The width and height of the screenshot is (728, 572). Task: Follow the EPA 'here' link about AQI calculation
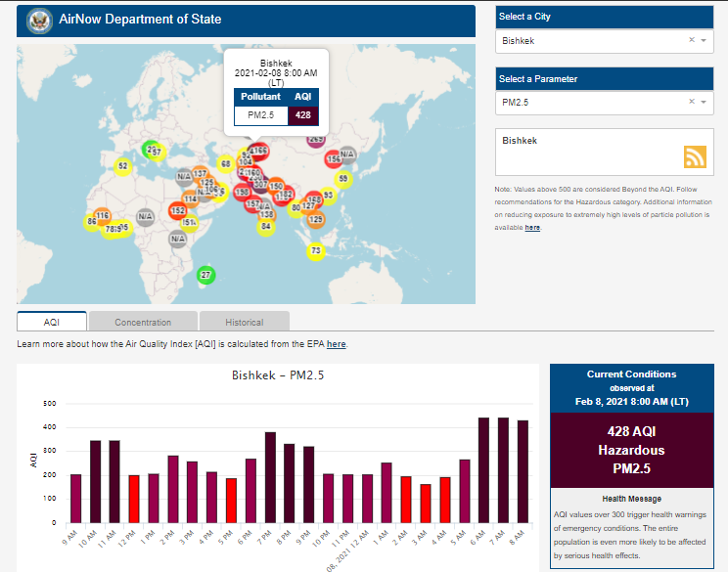tap(336, 344)
